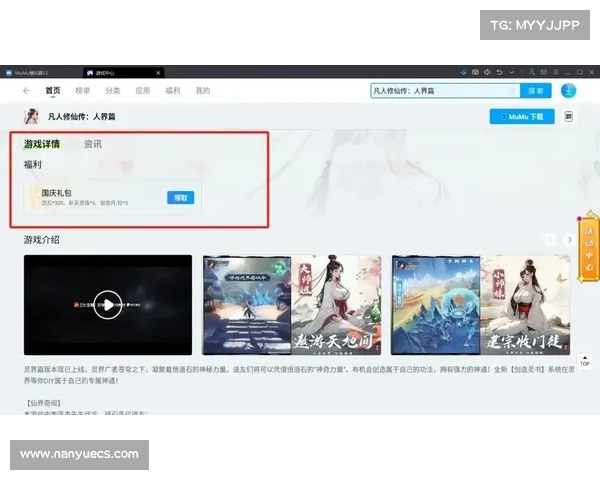600x480 pixels.
Task: Show previous screenshots with left arrow
Action: (x=550, y=240)
